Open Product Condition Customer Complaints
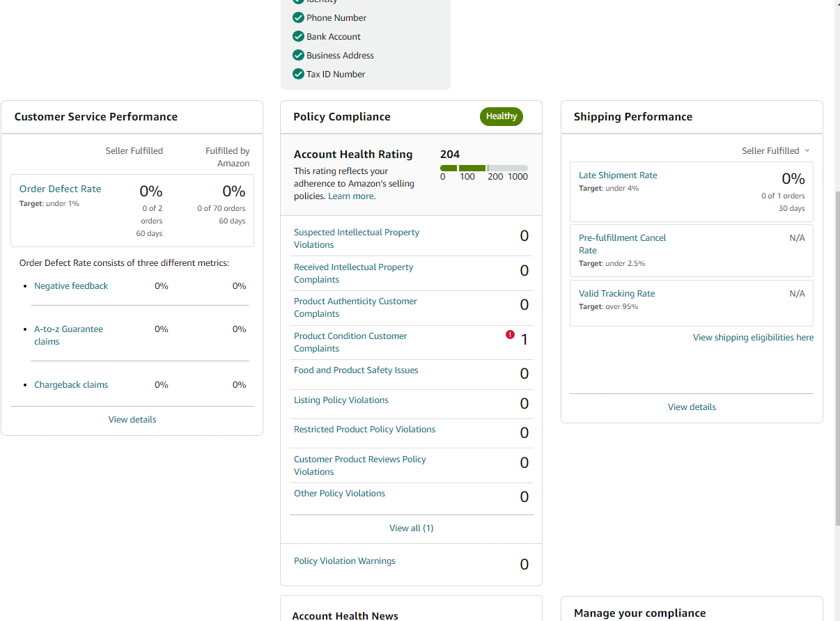Image resolution: width=840 pixels, height=621 pixels. tap(350, 342)
